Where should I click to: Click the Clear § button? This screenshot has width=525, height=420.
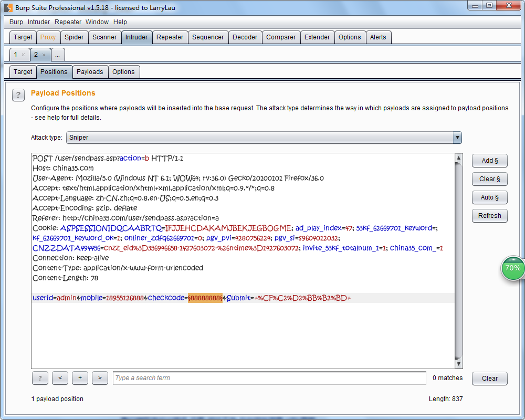[x=490, y=179]
